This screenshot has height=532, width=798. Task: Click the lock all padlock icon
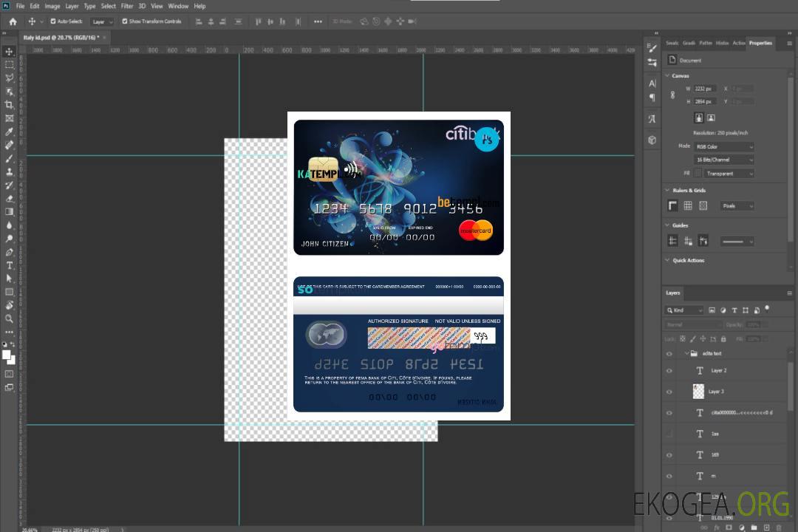pyautogui.click(x=723, y=338)
